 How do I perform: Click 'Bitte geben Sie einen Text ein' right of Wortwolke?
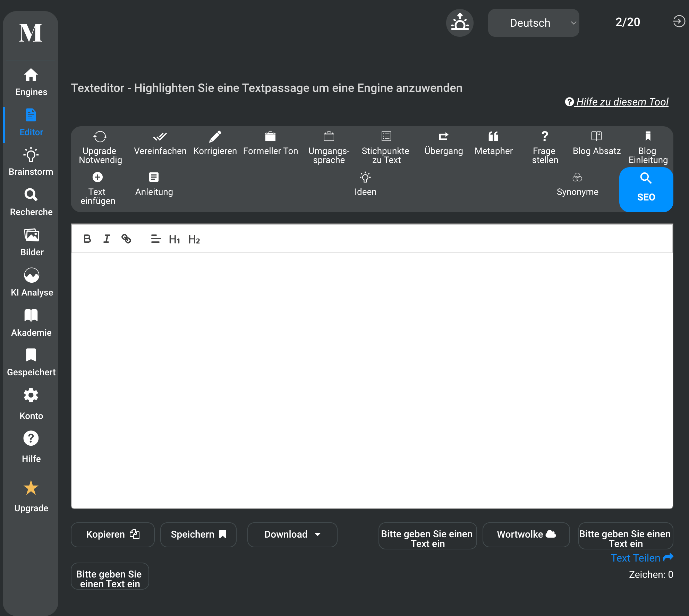(626, 536)
